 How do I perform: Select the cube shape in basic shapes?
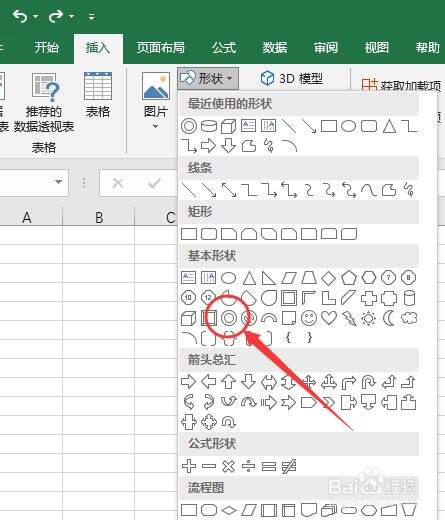pyautogui.click(x=189, y=318)
